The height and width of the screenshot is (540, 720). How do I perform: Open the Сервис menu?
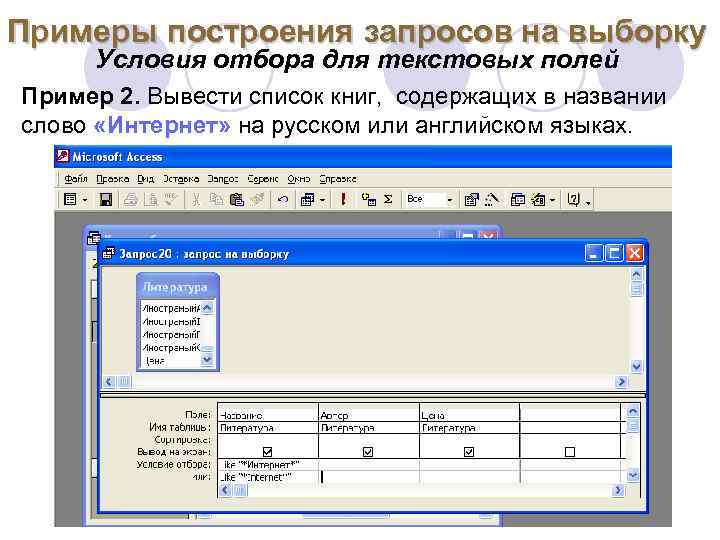[x=263, y=179]
